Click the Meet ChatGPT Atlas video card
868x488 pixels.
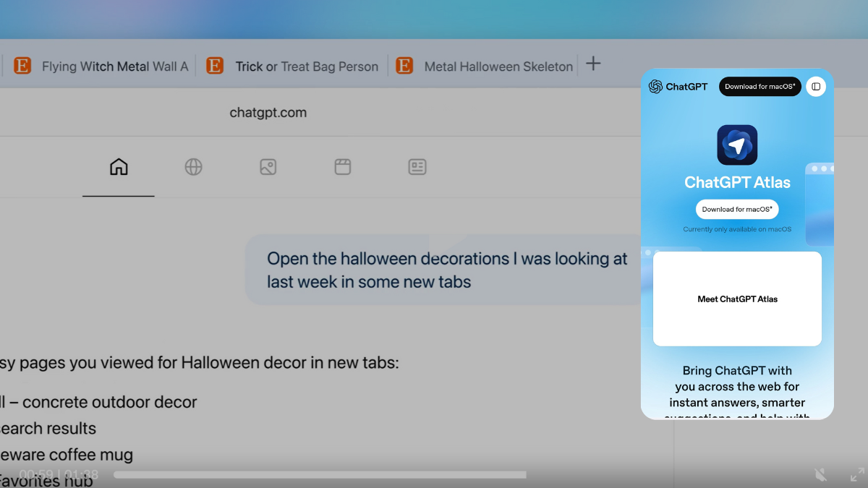[x=737, y=299]
